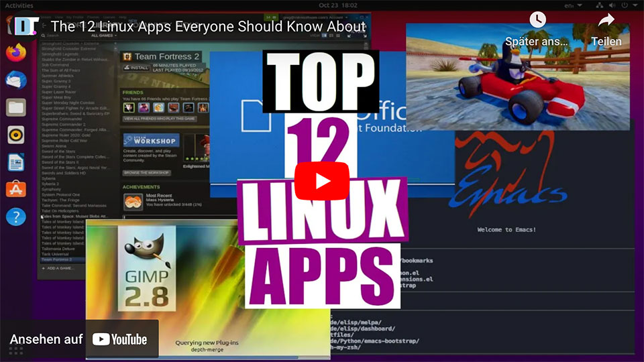Image resolution: width=644 pixels, height=362 pixels.
Task: Click the Emacs logo
Action: [508, 174]
